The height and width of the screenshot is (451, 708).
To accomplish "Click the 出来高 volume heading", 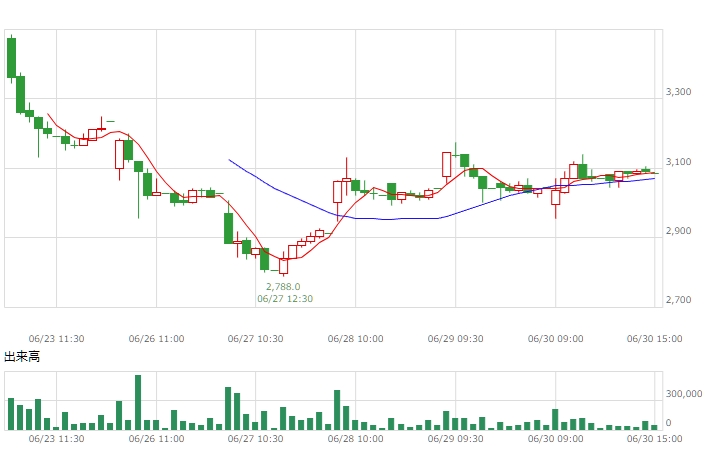I will pyautogui.click(x=22, y=357).
